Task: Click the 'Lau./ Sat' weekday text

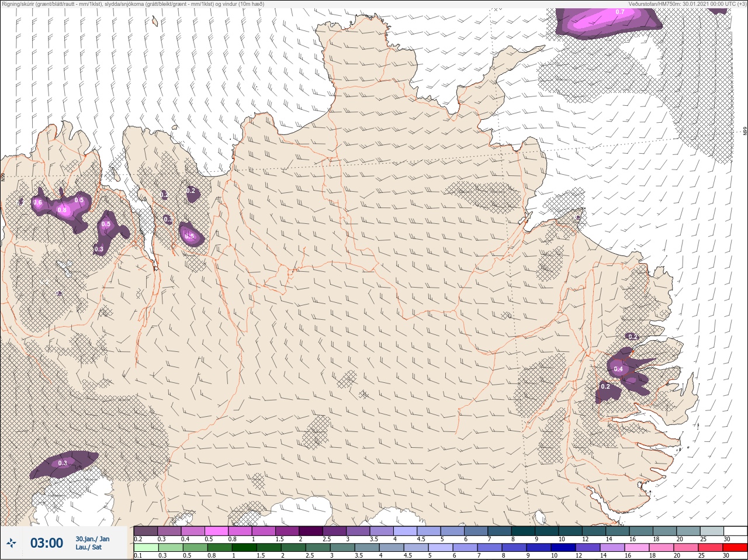Action: click(89, 547)
